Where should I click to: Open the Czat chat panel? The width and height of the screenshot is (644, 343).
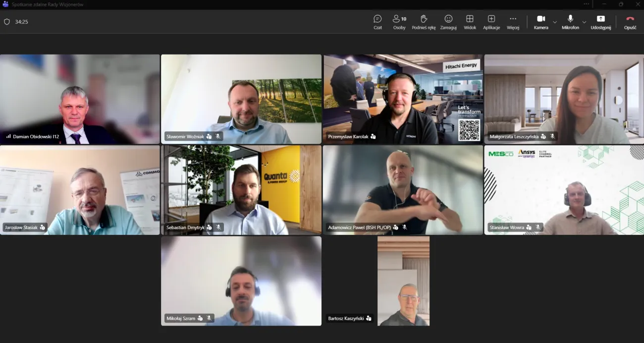pos(377,22)
